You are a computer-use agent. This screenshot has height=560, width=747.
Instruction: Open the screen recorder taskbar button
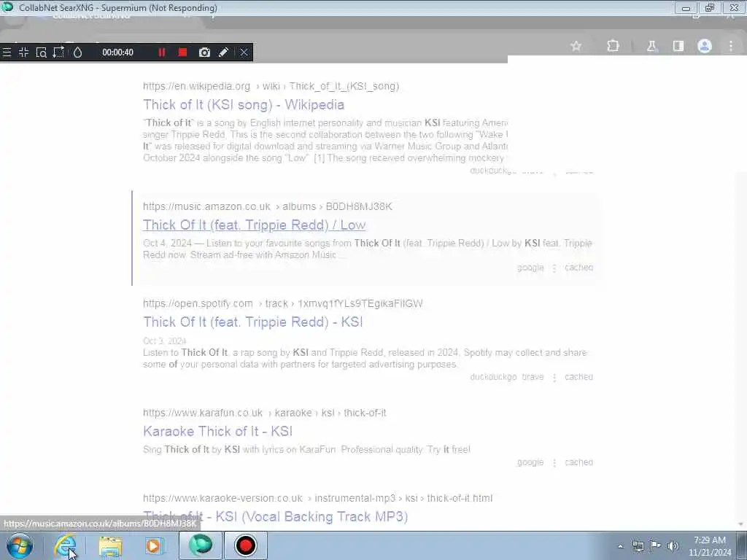245,545
